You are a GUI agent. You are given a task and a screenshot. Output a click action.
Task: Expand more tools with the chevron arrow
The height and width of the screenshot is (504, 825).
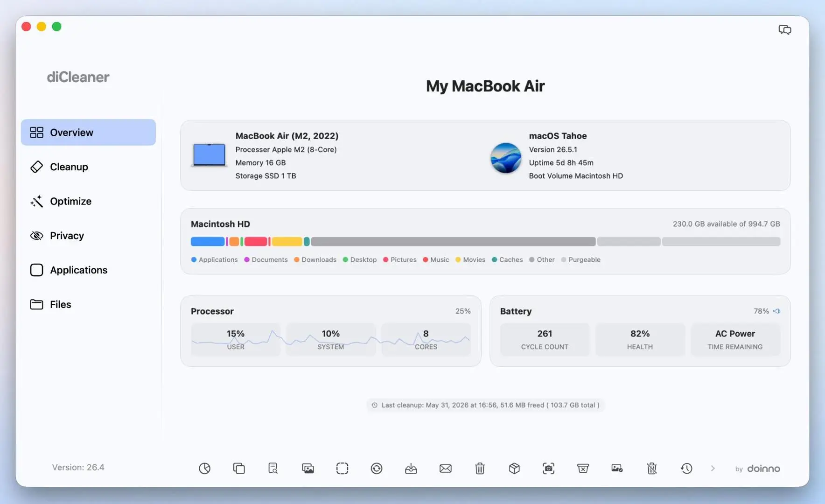[713, 468]
